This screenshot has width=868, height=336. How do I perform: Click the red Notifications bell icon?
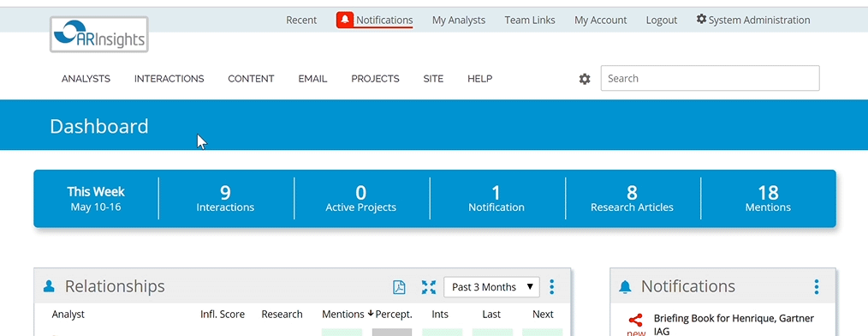coord(345,21)
